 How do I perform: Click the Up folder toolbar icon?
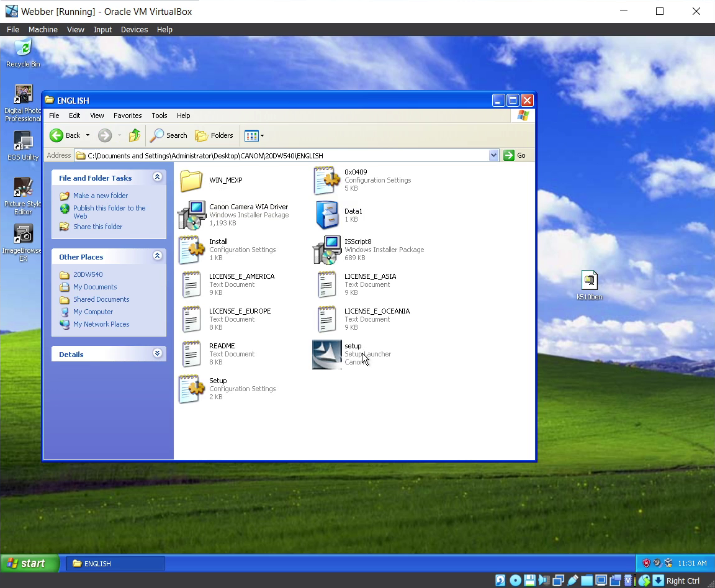point(134,135)
